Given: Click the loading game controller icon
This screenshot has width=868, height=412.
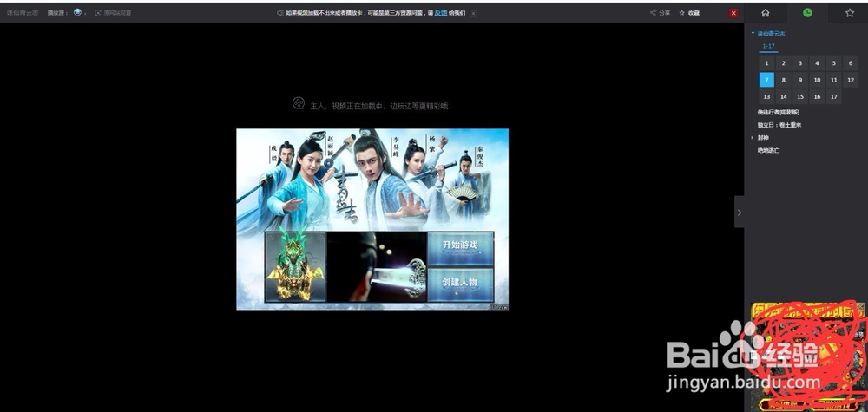Looking at the screenshot, I should [x=299, y=103].
